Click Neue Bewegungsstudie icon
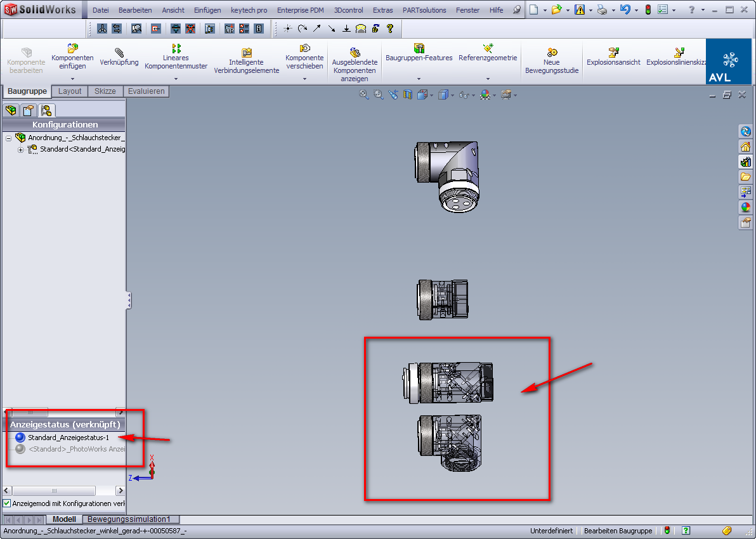Screen dimensions: 756x539 pyautogui.click(x=552, y=53)
